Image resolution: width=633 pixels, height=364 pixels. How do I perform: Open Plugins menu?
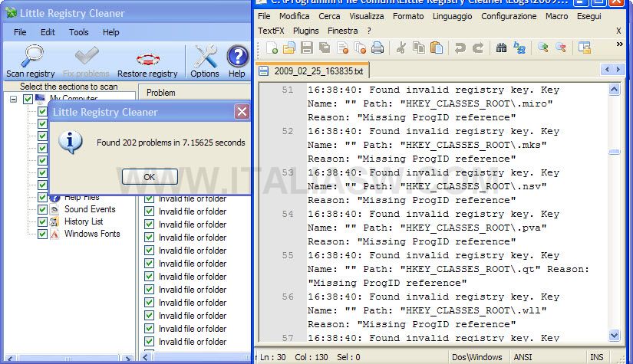(x=305, y=31)
